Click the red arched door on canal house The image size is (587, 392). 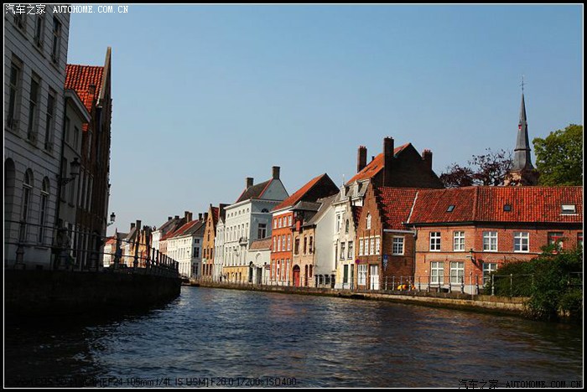[x=296, y=276]
